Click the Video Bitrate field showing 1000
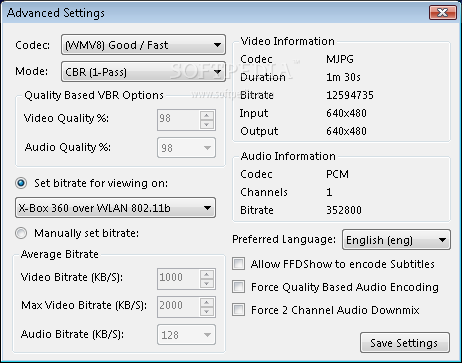Image resolution: width=462 pixels, height=363 pixels. (x=179, y=278)
